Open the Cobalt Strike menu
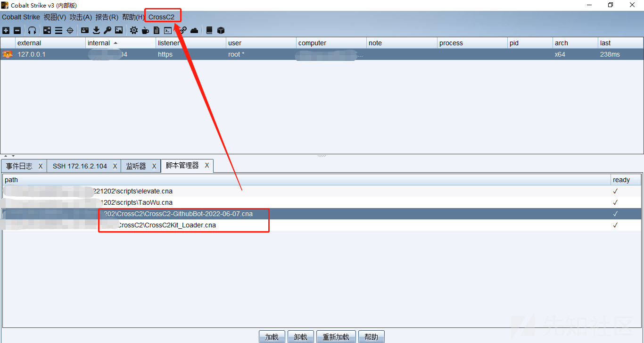Viewport: 644px width, 343px height. pyautogui.click(x=21, y=17)
